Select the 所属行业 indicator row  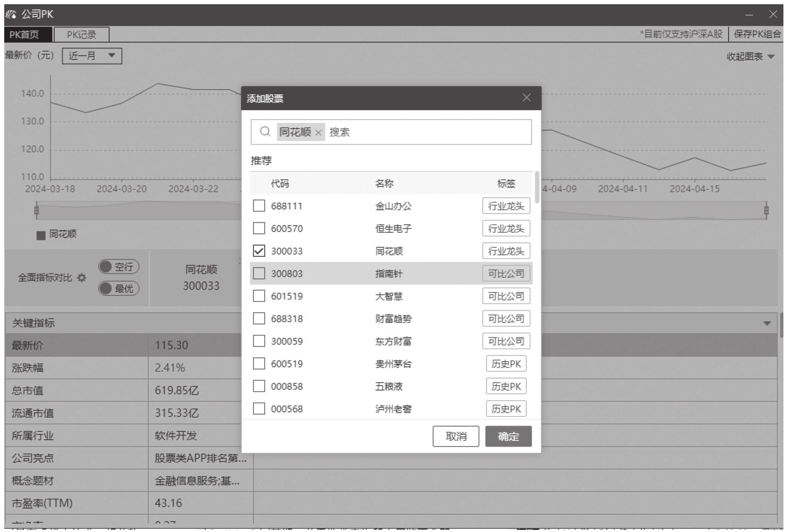click(x=391, y=436)
